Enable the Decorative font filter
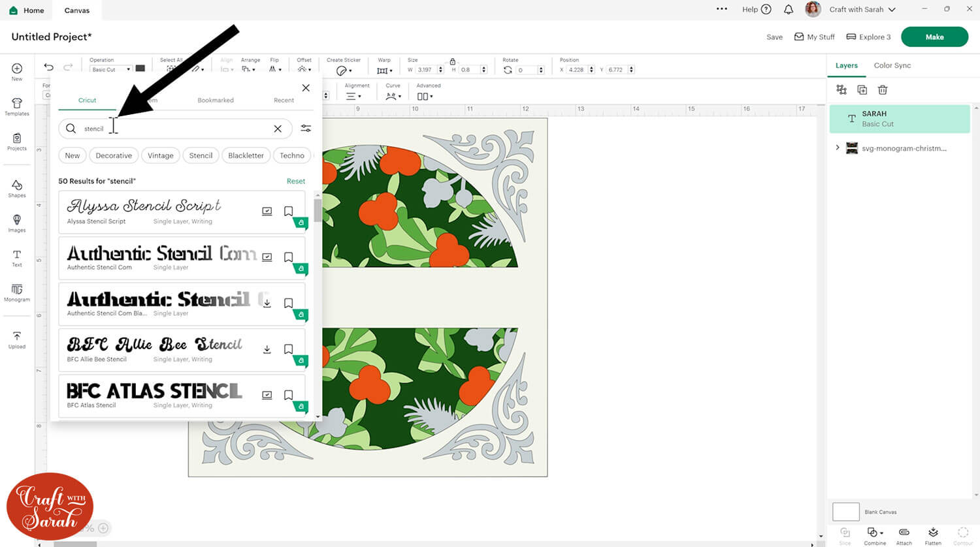This screenshot has width=980, height=547. pyautogui.click(x=113, y=155)
